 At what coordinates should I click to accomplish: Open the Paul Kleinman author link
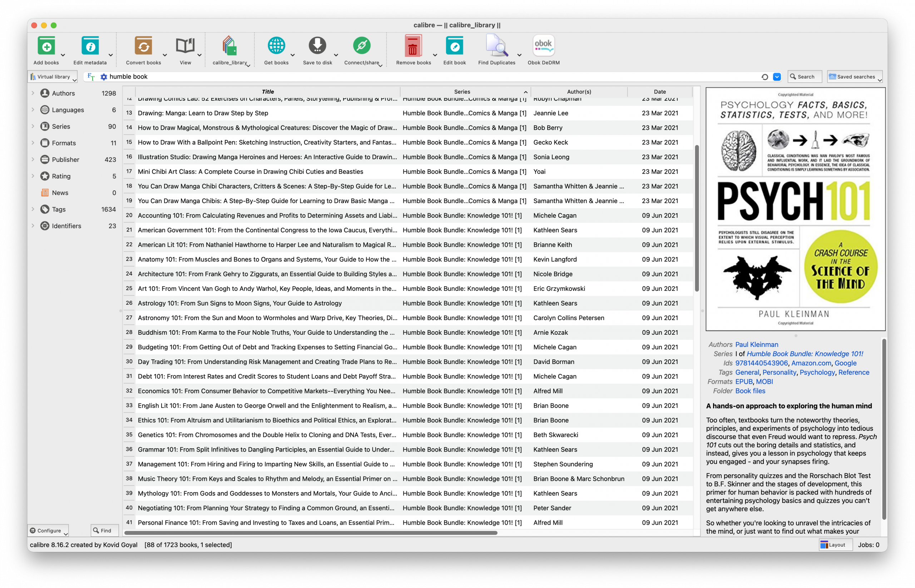(756, 344)
